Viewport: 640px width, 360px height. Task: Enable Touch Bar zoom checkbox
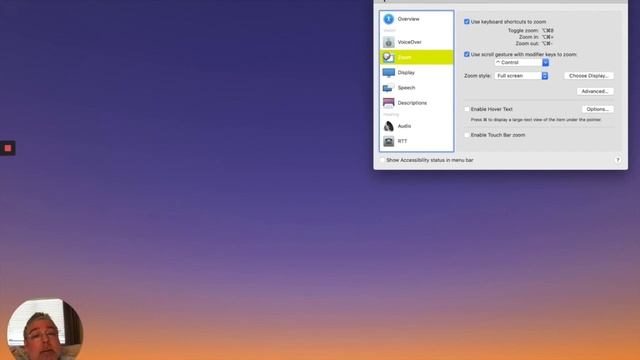click(x=467, y=135)
